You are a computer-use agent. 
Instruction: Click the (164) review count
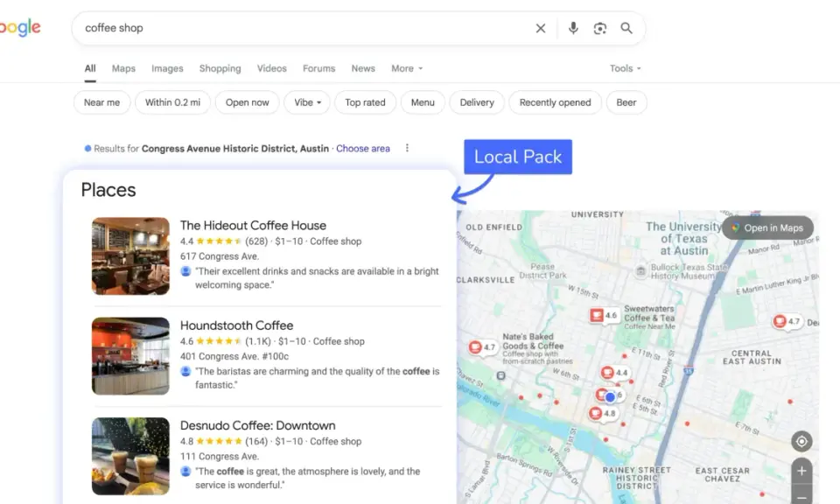coord(256,442)
